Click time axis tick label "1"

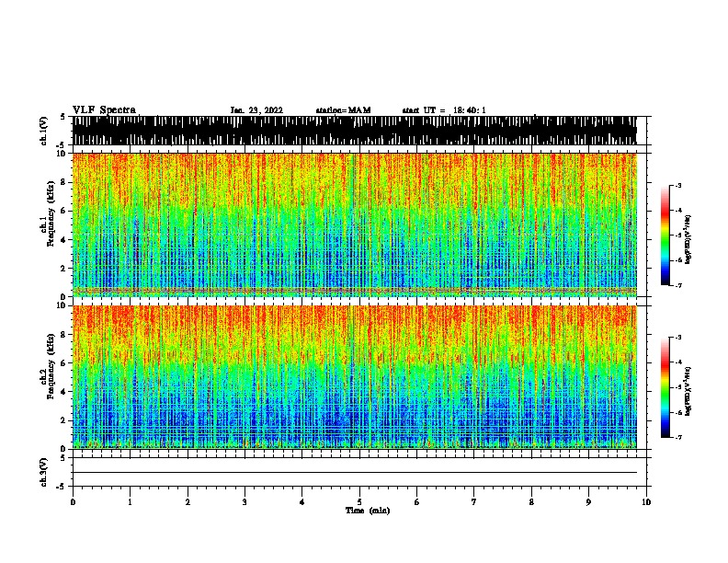tap(130, 502)
